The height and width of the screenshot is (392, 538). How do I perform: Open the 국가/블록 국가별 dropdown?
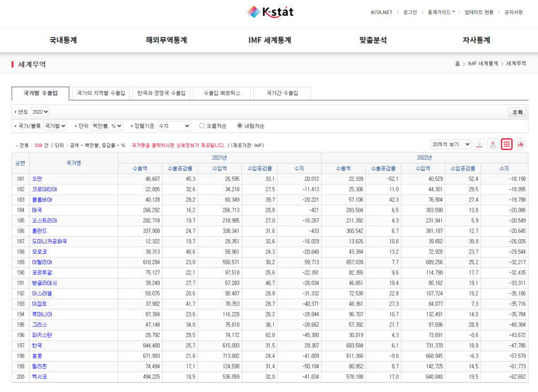click(x=55, y=126)
